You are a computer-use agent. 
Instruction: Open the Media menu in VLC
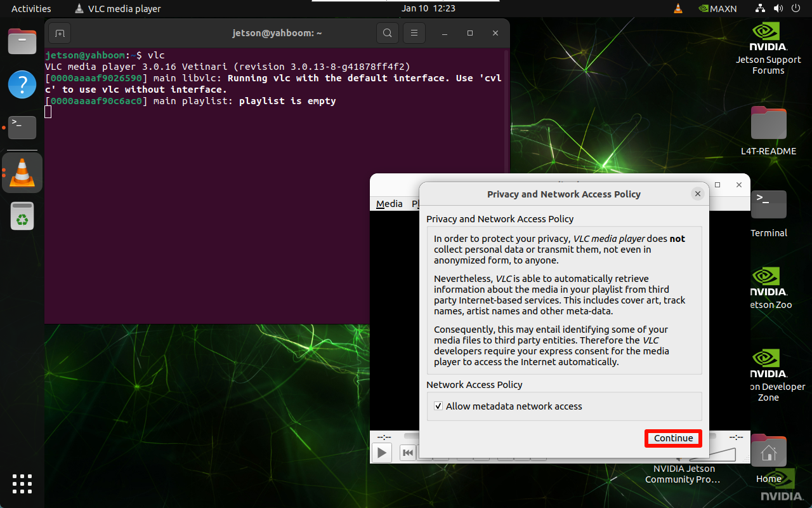coord(389,204)
